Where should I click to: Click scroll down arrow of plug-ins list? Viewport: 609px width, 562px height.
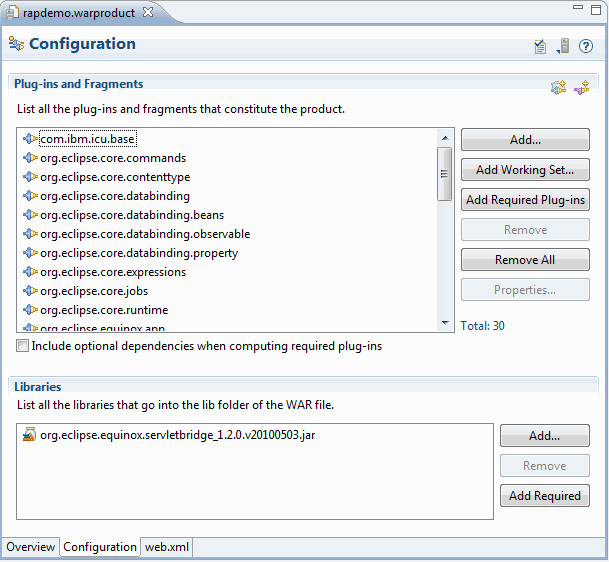(445, 322)
